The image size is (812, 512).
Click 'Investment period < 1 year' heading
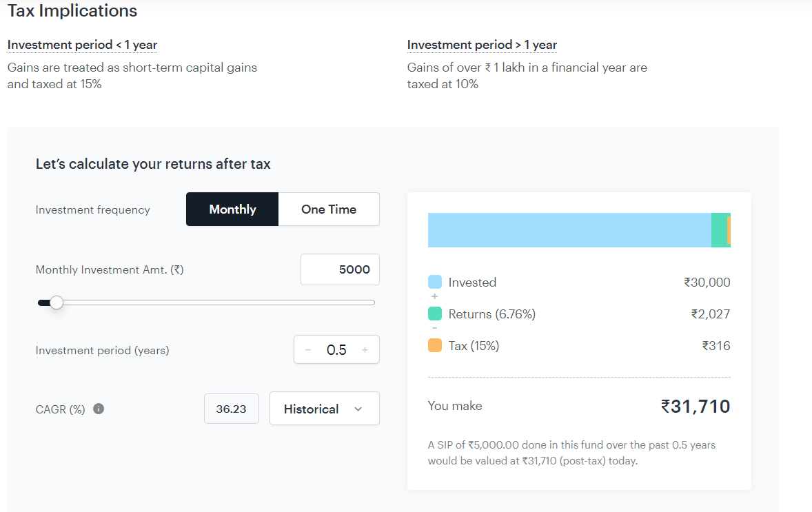point(82,45)
